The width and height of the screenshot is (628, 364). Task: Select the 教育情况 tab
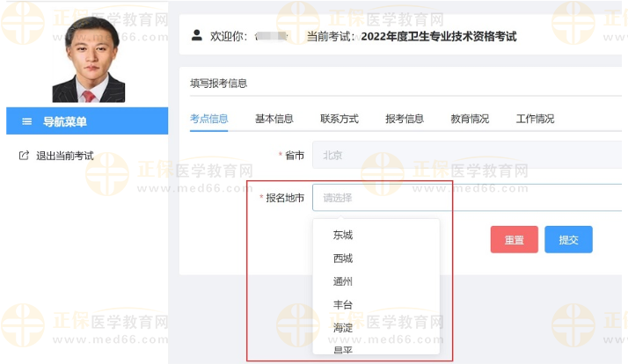click(469, 119)
